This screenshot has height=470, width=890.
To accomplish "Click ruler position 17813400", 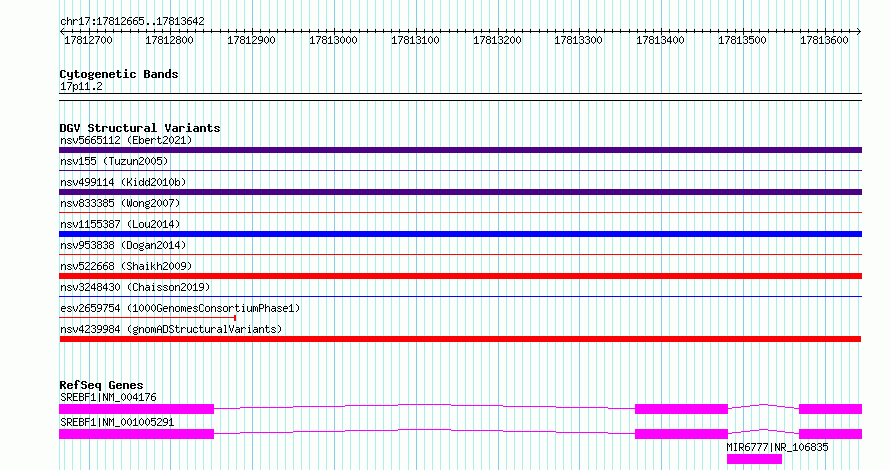I will pos(660,40).
